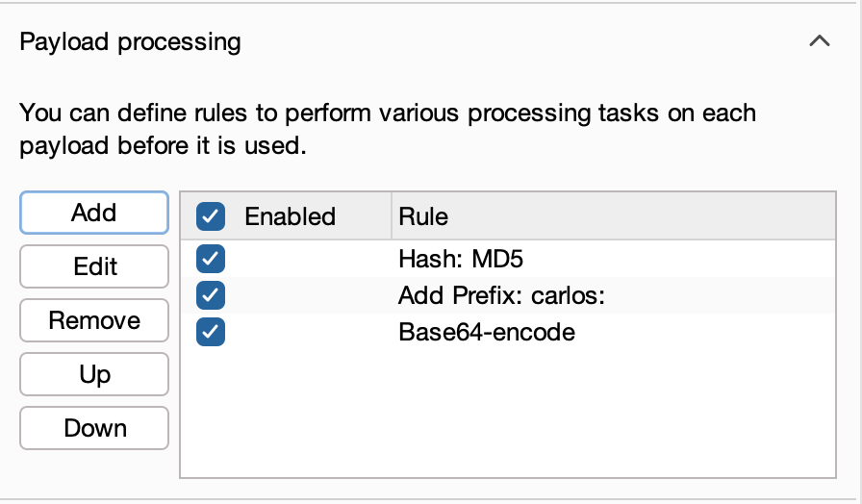862x504 pixels.
Task: Click the Remove rule button
Action: pyautogui.click(x=94, y=320)
